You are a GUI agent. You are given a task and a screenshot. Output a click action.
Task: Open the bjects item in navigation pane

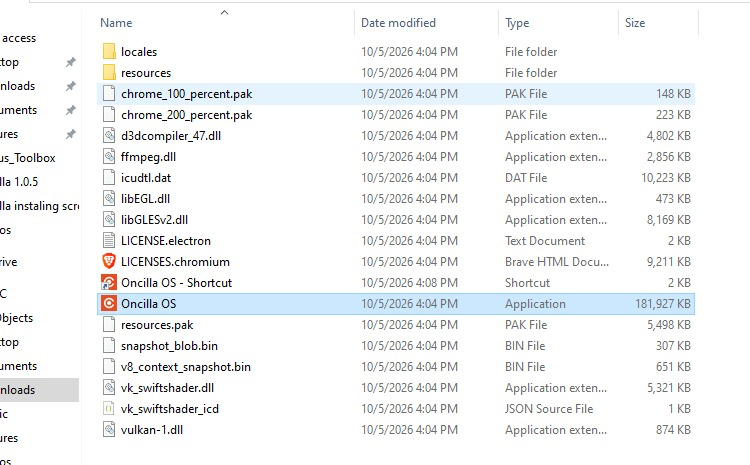tap(17, 318)
